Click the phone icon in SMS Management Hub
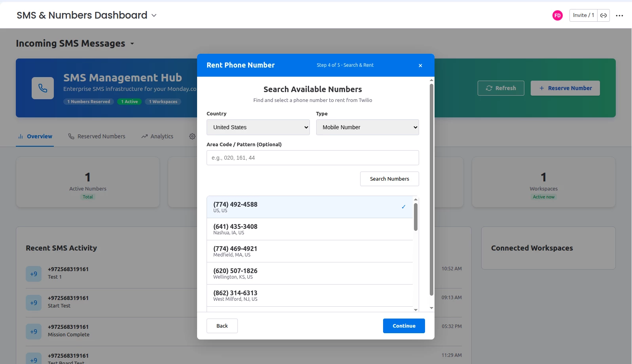Viewport: 632px width, 364px height. click(x=43, y=88)
